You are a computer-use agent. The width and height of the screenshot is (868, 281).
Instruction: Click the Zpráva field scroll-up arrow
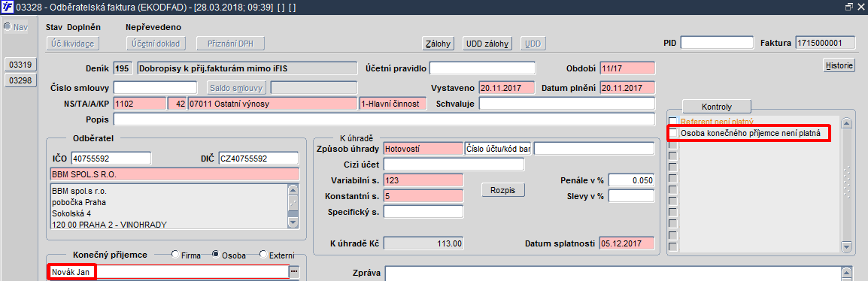845,271
